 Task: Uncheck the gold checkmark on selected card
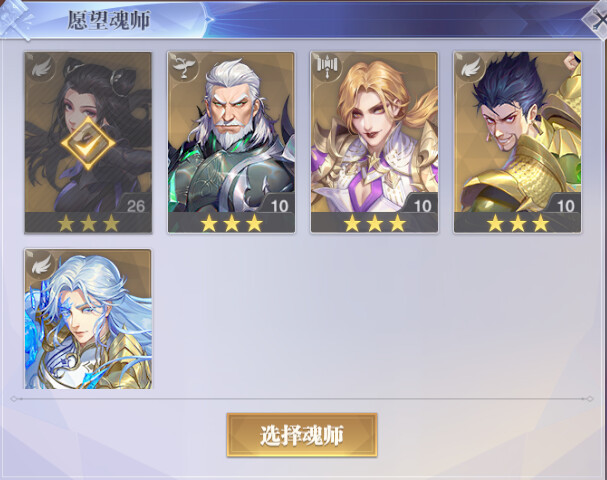[88, 144]
